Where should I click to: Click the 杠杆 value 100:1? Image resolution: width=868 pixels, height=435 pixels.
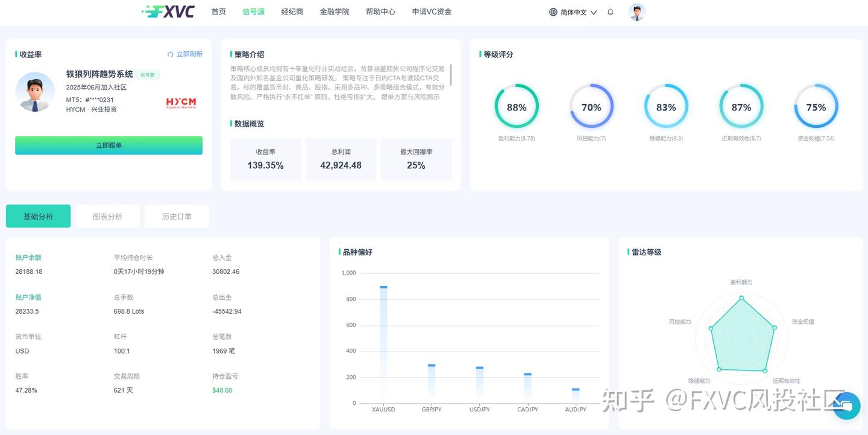coord(122,351)
